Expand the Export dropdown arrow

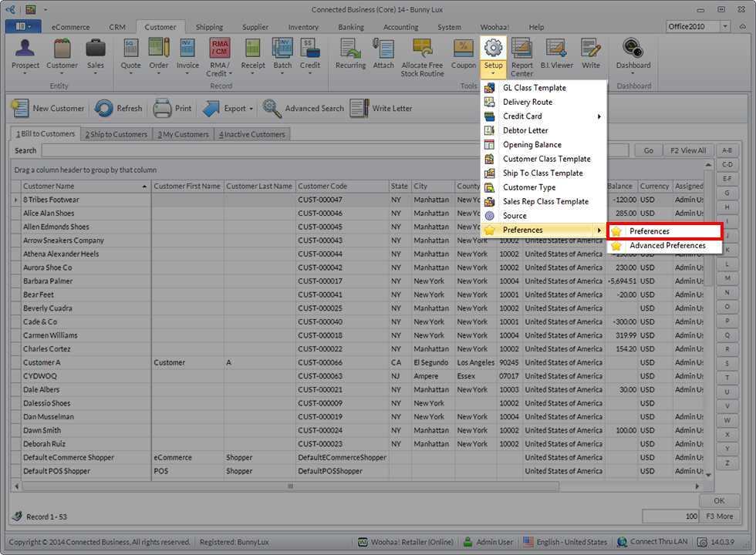[x=252, y=109]
